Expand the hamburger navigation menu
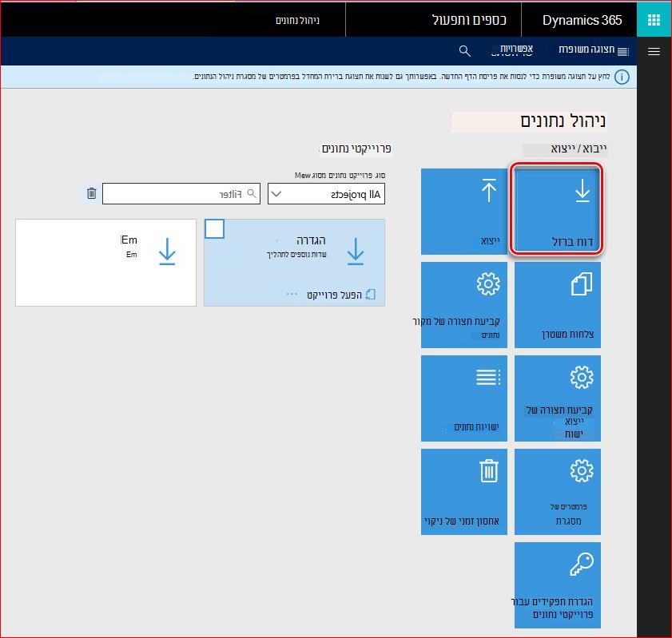Image resolution: width=672 pixels, height=638 pixels. click(x=654, y=51)
